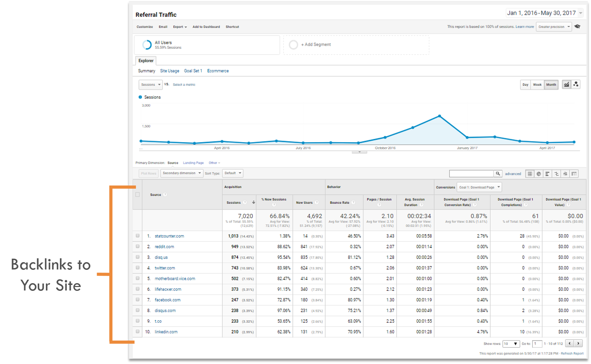591x364 pixels.
Task: Click the table search magnifier icon
Action: coord(498,174)
